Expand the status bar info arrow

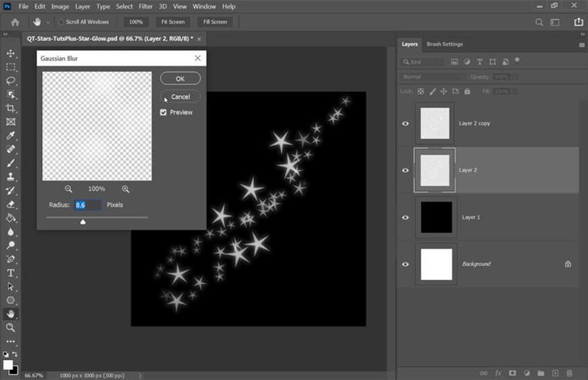click(x=140, y=375)
